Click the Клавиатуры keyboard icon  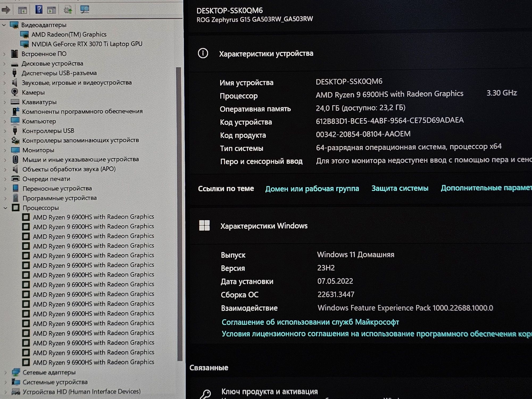click(x=15, y=102)
